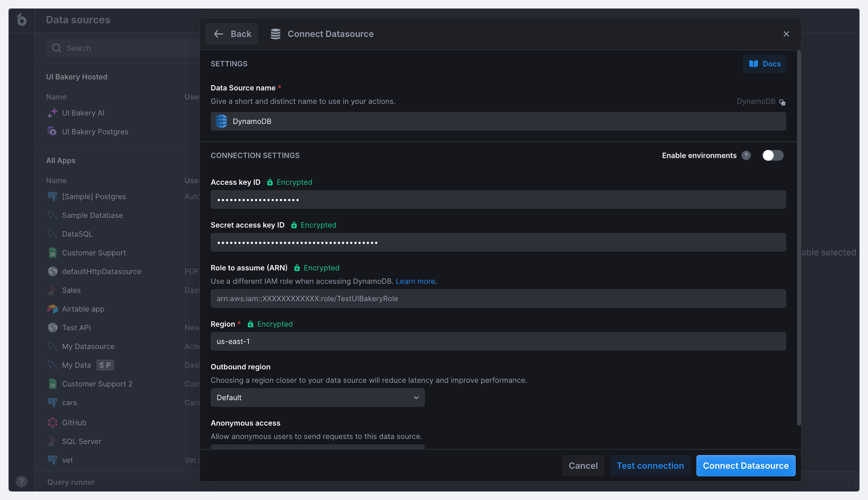The image size is (868, 500).
Task: Click the Region input field
Action: click(x=498, y=342)
